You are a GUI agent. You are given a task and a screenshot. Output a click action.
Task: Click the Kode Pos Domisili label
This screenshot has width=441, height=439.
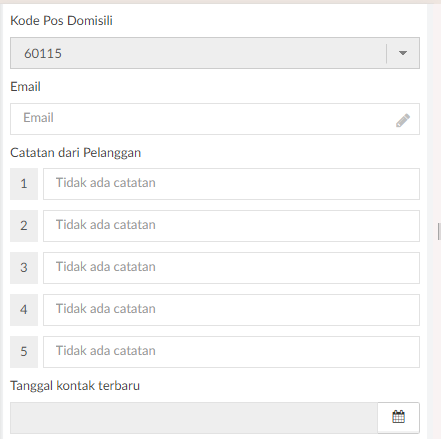[61, 21]
